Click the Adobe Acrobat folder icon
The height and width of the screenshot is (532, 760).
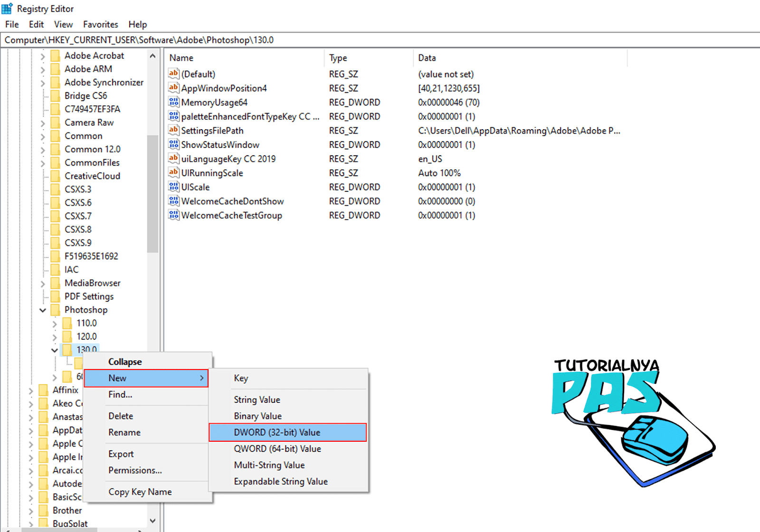55,56
